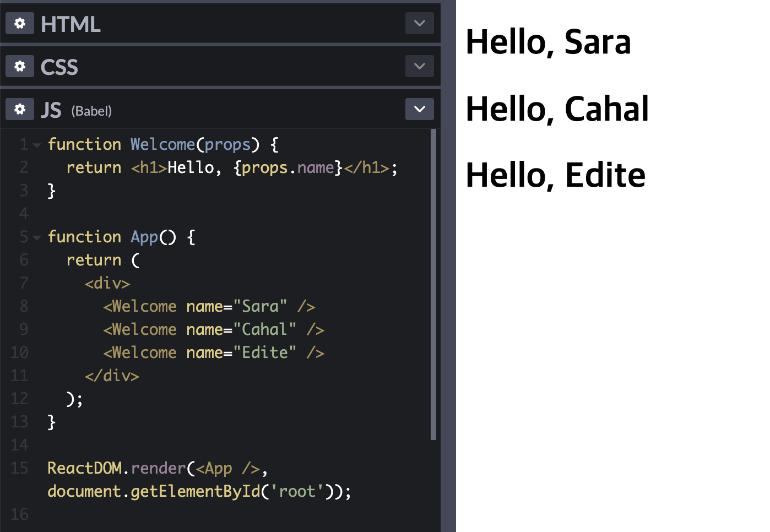Click the (Babel) preprocessor label
770x532 pixels.
(x=91, y=111)
